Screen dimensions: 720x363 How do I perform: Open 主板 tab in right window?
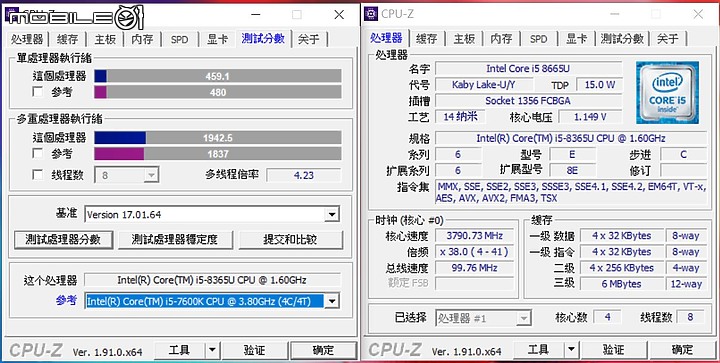coord(464,39)
